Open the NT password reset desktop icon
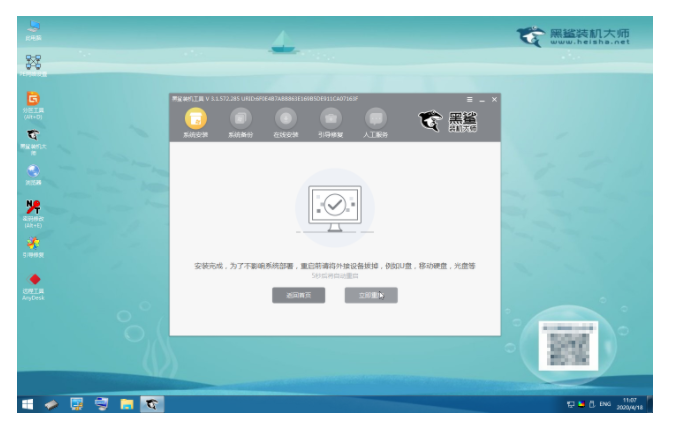Viewport: 674px width, 428px height. click(x=33, y=208)
